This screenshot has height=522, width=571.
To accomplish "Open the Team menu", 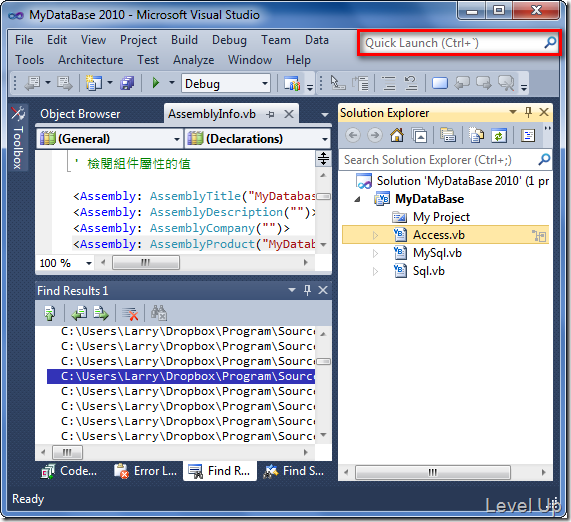I will 276,40.
